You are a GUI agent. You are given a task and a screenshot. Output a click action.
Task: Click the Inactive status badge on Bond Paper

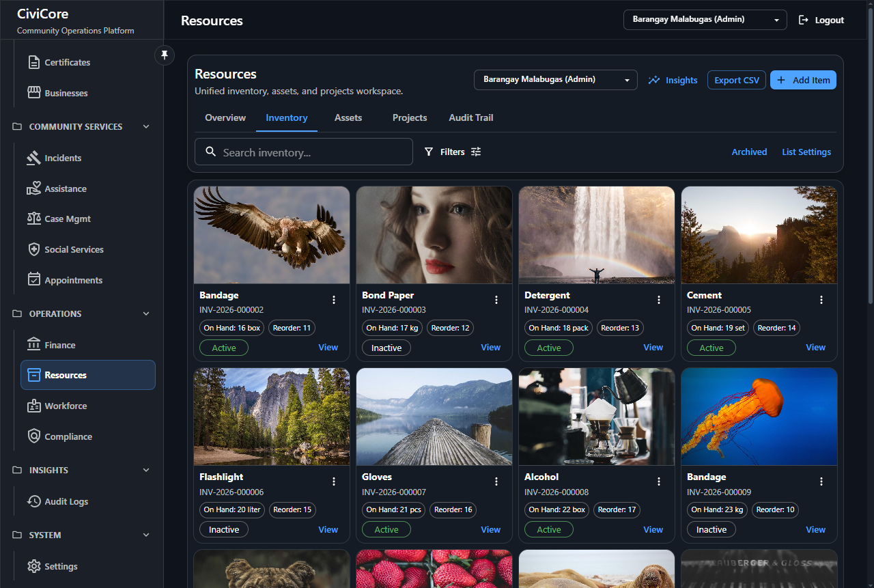[x=386, y=348]
